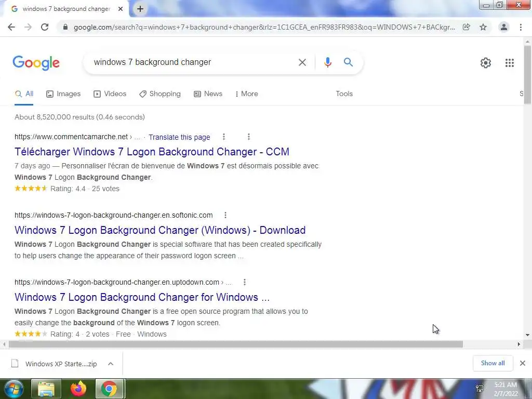
Task: Start voice search with the microphone icon
Action: point(327,62)
